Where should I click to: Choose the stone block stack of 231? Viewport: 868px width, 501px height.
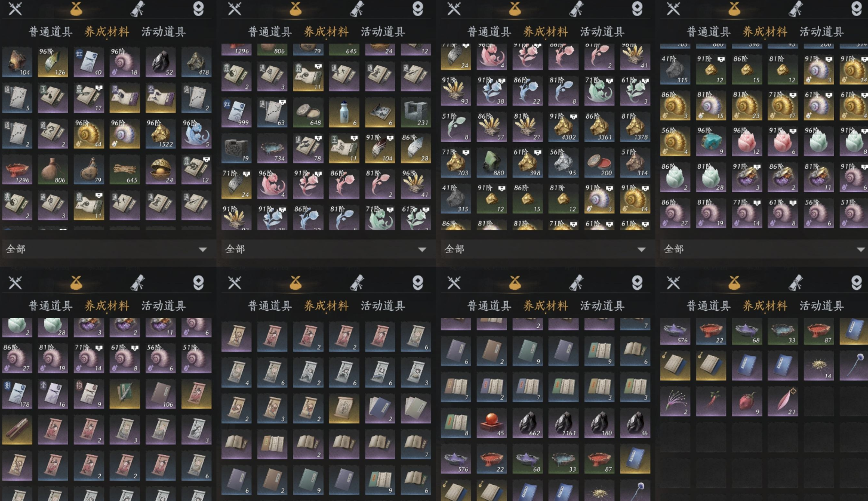(415, 113)
